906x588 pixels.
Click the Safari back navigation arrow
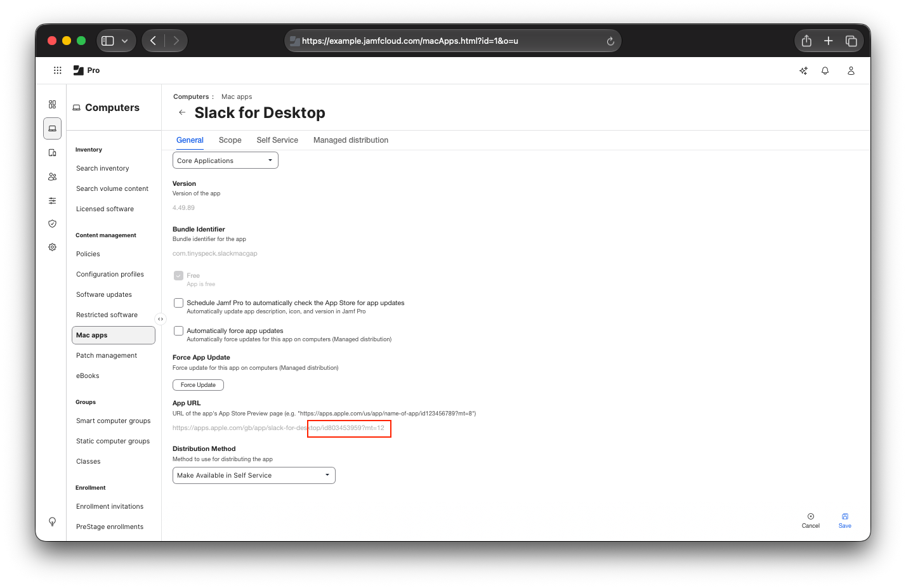point(153,41)
